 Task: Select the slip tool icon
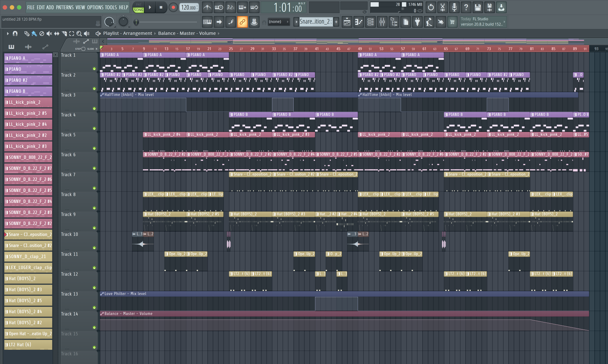tap(57, 33)
